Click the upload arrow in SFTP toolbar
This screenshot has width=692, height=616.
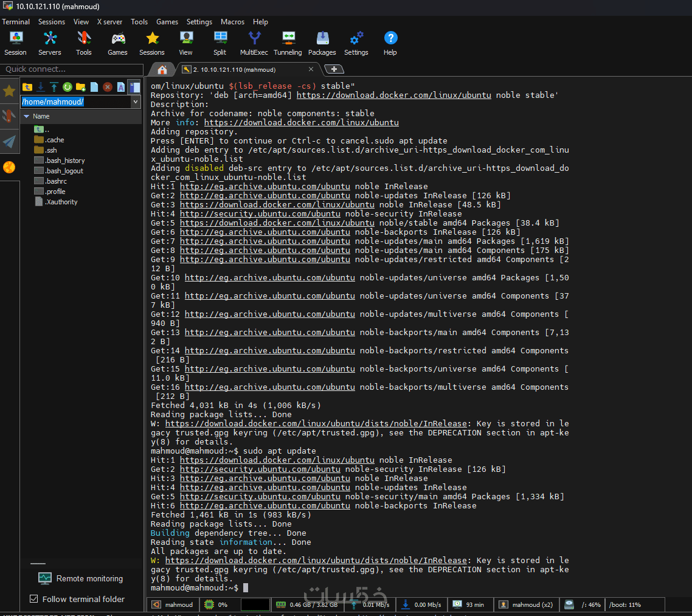coord(54,87)
